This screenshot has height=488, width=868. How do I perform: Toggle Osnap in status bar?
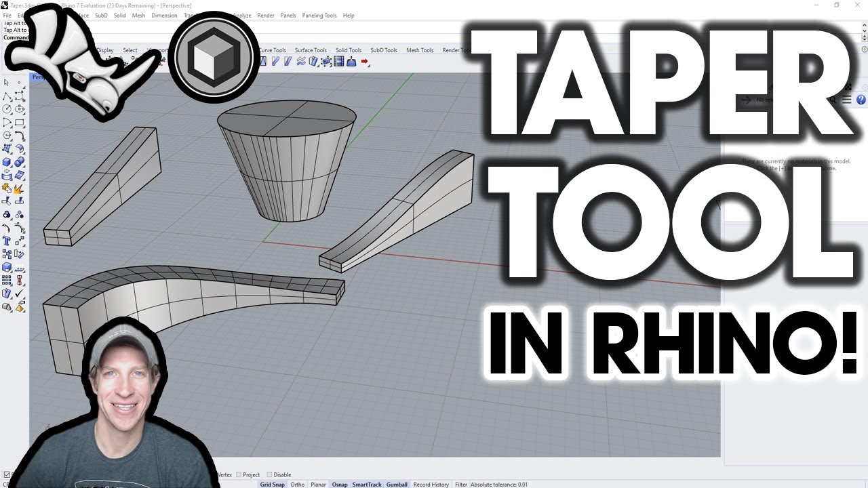click(x=340, y=485)
